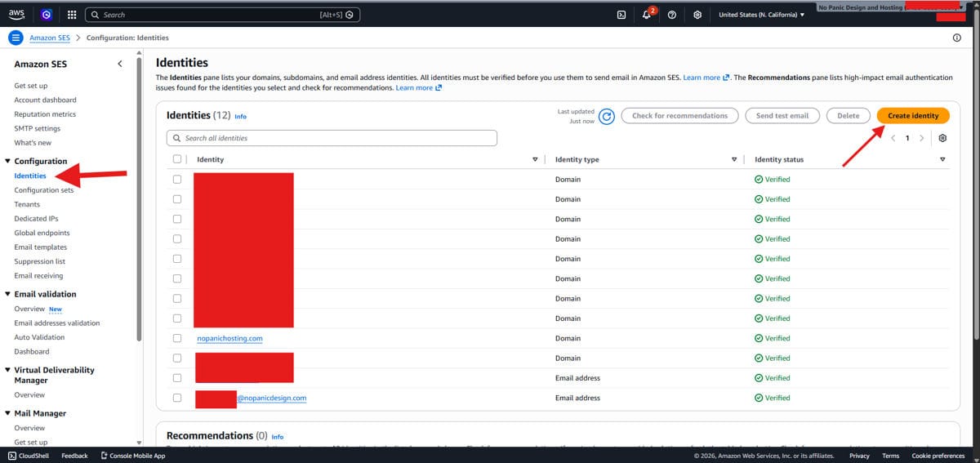The width and height of the screenshot is (980, 463).
Task: Open Account dashboard in the sidebar
Action: pyautogui.click(x=45, y=100)
